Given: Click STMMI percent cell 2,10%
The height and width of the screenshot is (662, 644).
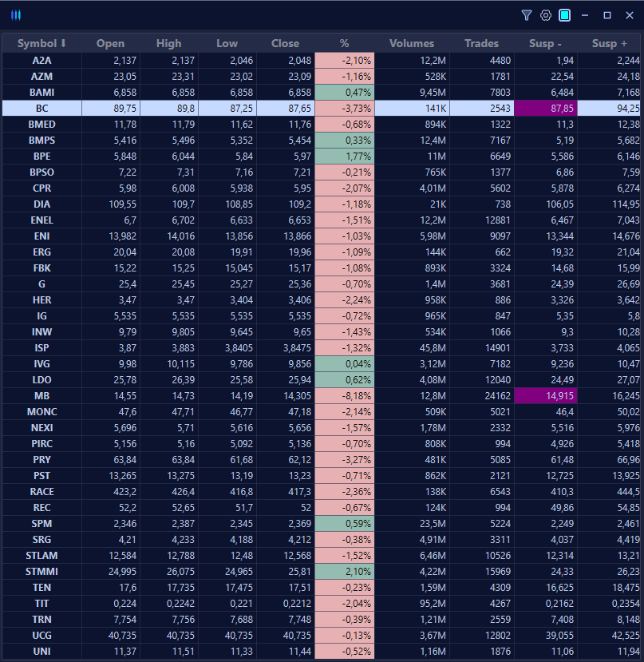Looking at the screenshot, I should click(x=345, y=572).
